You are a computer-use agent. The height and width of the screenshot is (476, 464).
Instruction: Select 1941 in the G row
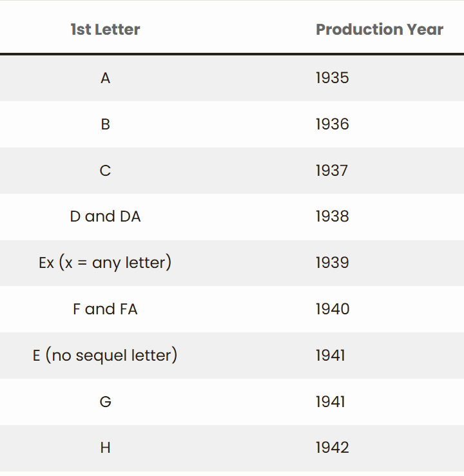pyautogui.click(x=331, y=402)
